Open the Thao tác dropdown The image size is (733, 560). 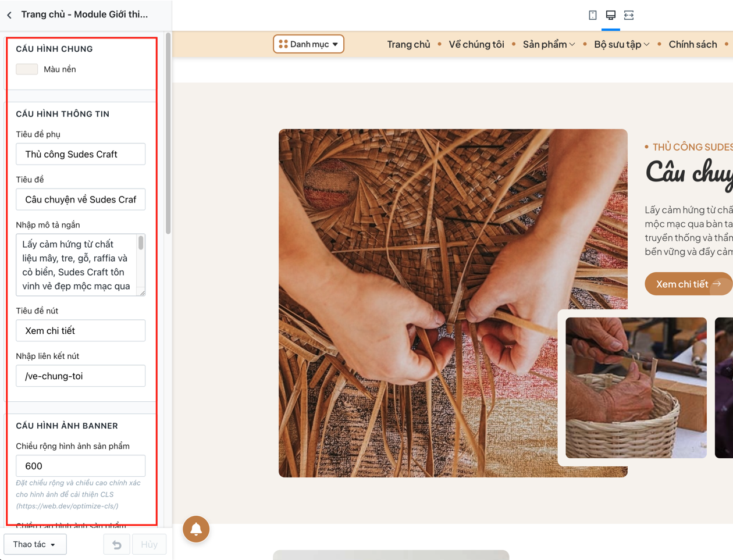[x=35, y=544]
